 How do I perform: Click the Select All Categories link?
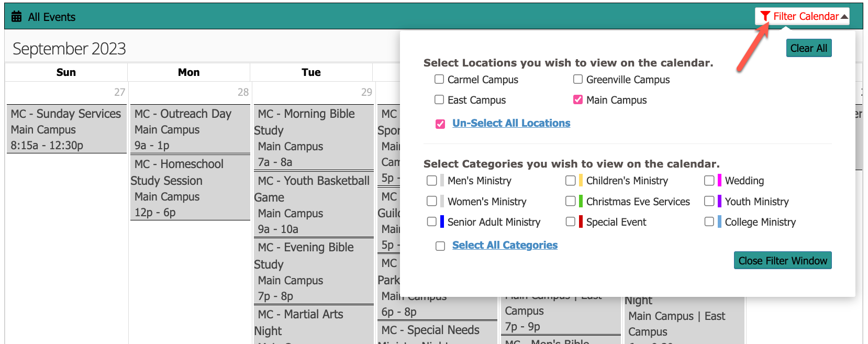(x=505, y=245)
